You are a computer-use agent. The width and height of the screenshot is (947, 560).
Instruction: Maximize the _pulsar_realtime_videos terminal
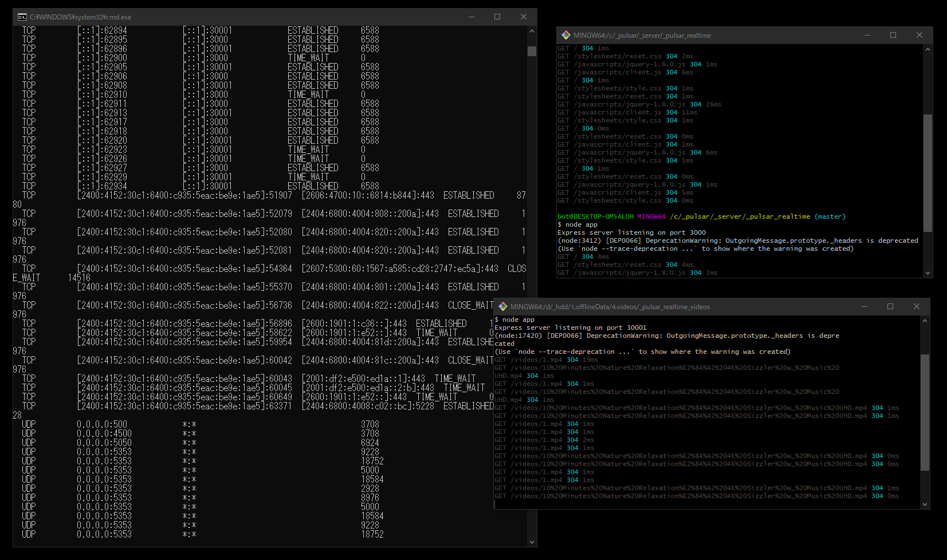(x=890, y=306)
